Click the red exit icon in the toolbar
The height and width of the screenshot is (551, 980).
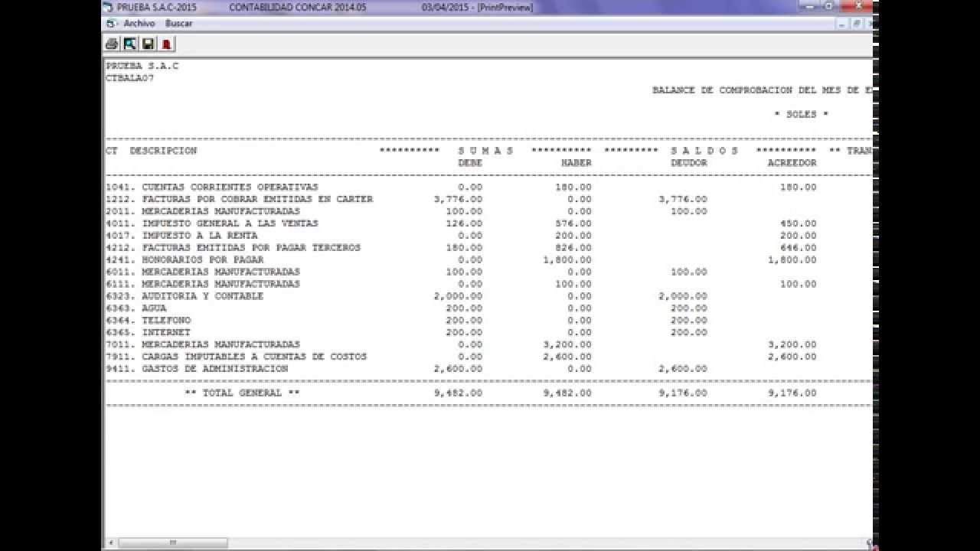pyautogui.click(x=166, y=44)
